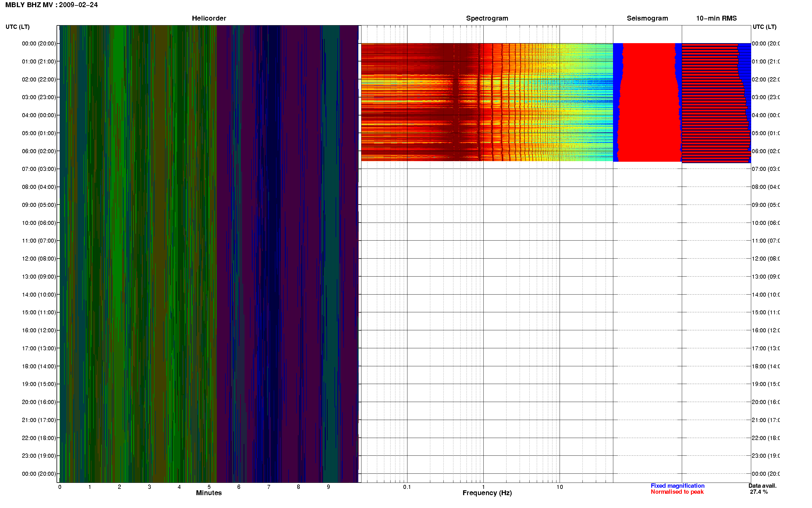Click left axis label '11:00 (07:00)'
The image size is (812, 508).
tap(39, 241)
